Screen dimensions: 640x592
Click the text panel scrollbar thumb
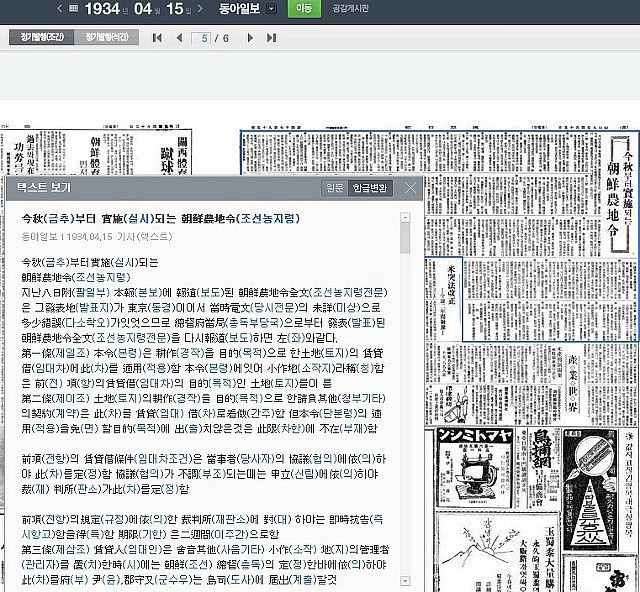pyautogui.click(x=405, y=238)
